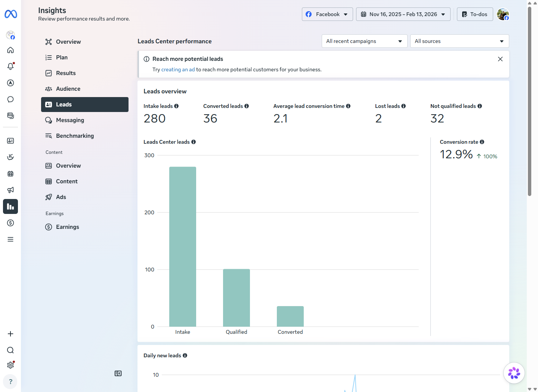Open the Meta AI assistant button
538x392 pixels.
[514, 373]
